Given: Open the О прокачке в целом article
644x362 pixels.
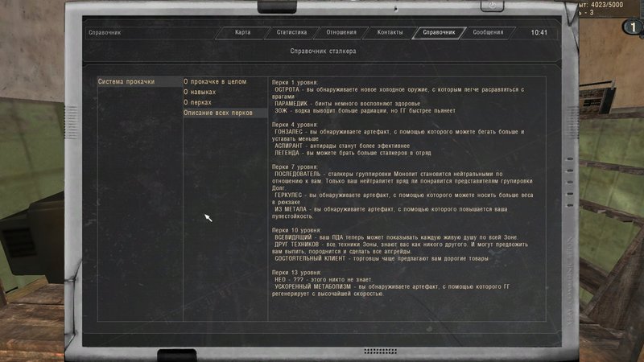Looking at the screenshot, I should (214, 82).
